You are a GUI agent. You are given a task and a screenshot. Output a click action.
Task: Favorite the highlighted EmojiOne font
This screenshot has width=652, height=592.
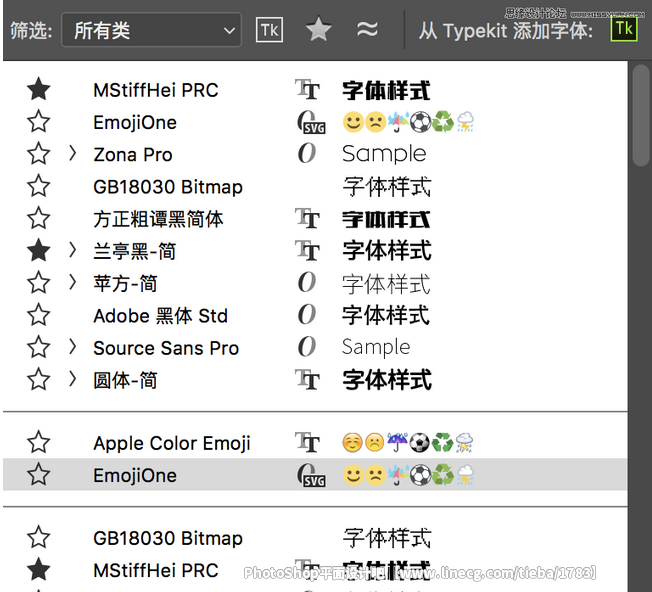coord(39,474)
